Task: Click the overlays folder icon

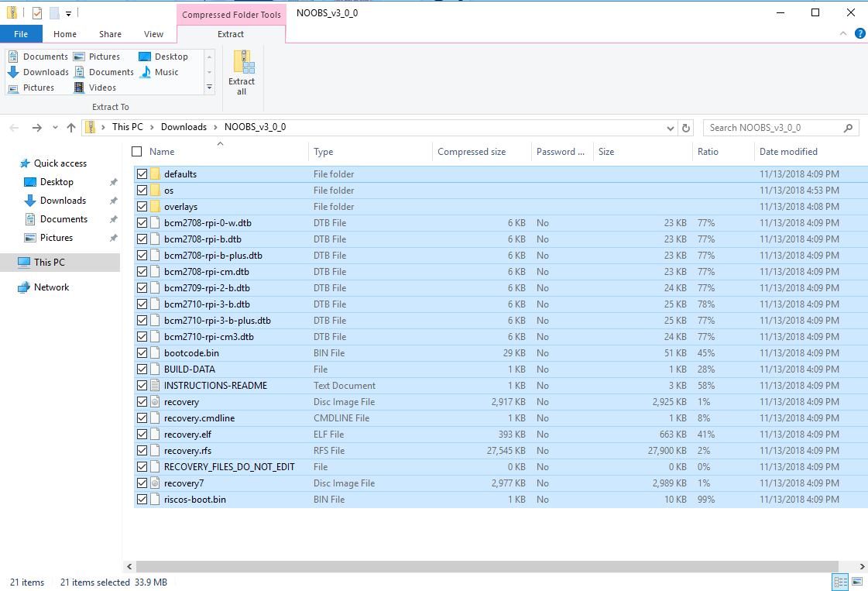Action: point(155,207)
